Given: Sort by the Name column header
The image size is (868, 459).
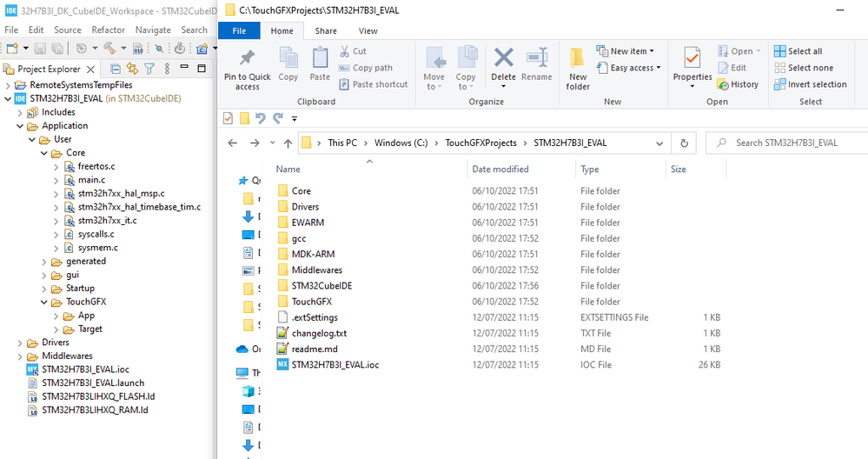Looking at the screenshot, I should [288, 170].
